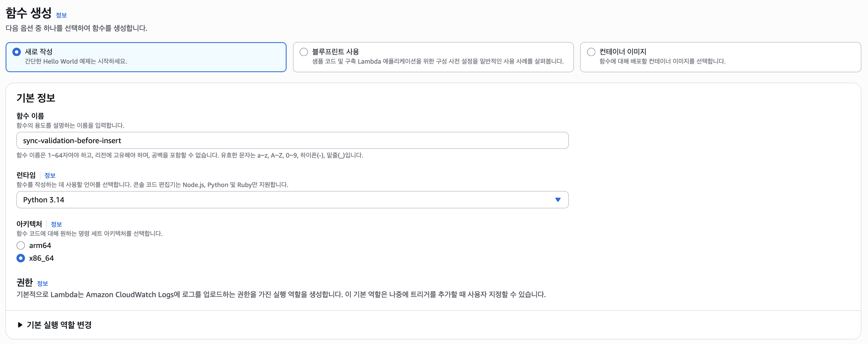Choose the arm64 architecture radio button
Image resolution: width=868 pixels, height=344 pixels.
pyautogui.click(x=21, y=245)
